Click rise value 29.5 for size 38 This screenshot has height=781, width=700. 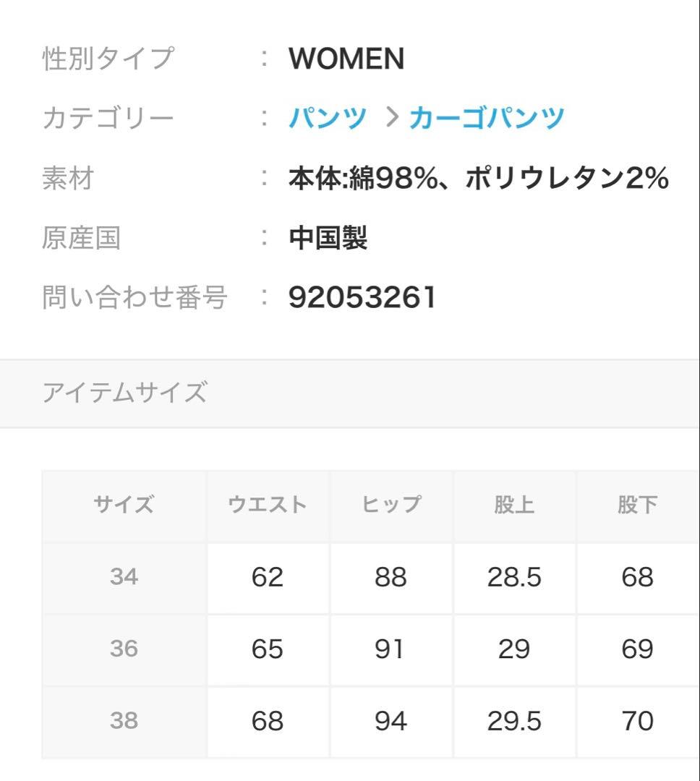514,720
